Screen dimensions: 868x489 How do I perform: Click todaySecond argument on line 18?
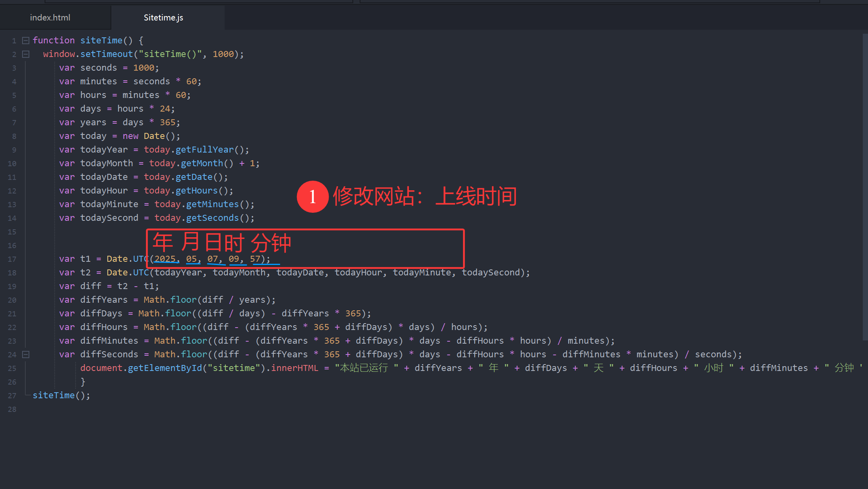click(x=491, y=273)
